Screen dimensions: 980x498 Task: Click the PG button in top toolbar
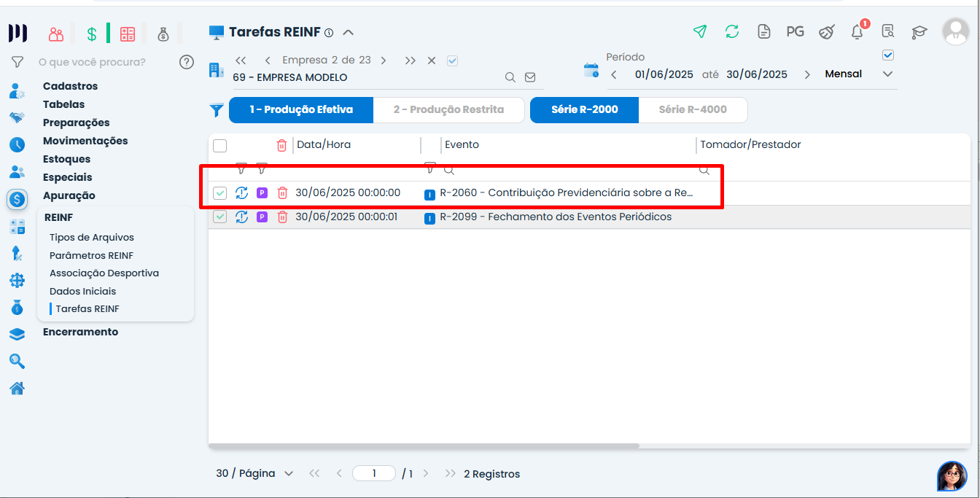pyautogui.click(x=795, y=31)
